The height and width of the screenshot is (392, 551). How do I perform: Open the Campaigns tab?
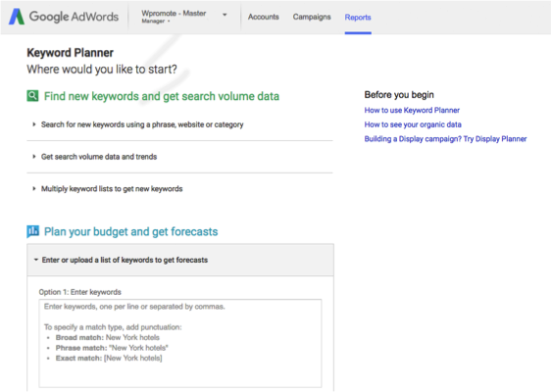312,17
